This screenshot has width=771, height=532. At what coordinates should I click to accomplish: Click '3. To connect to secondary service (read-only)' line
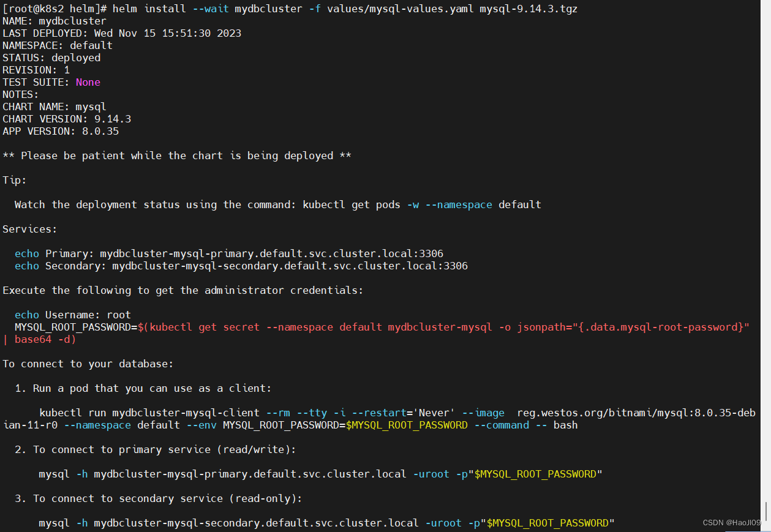(159, 498)
